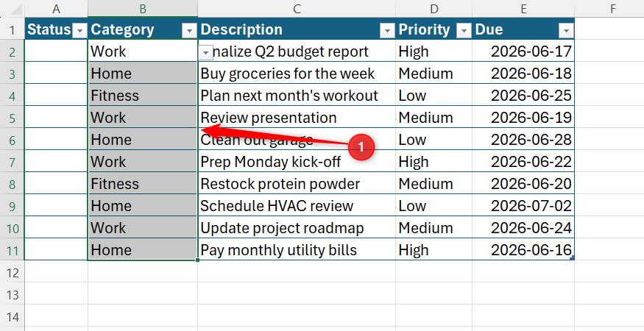Open the Description column filter dropdown

click(x=387, y=30)
